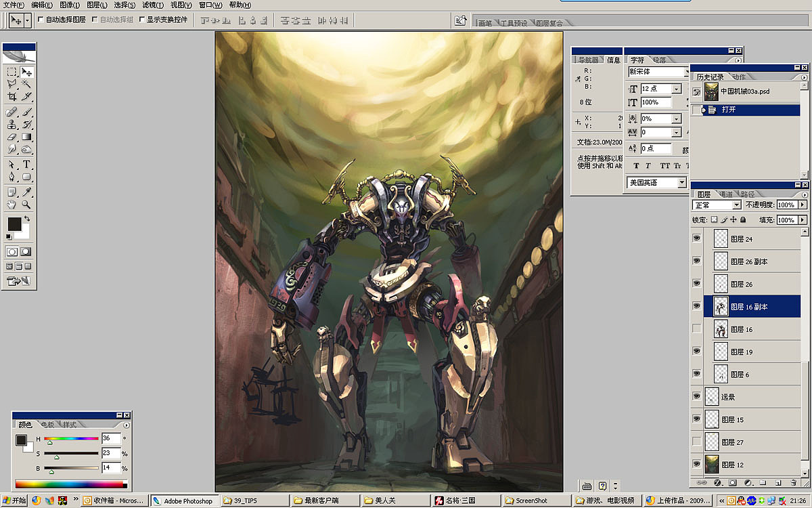This screenshot has height=508, width=812.
Task: Select the History Brush tool
Action: pos(26,125)
